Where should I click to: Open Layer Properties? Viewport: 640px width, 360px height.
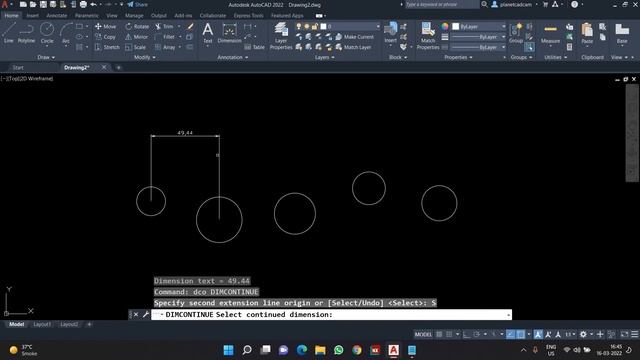(x=281, y=36)
